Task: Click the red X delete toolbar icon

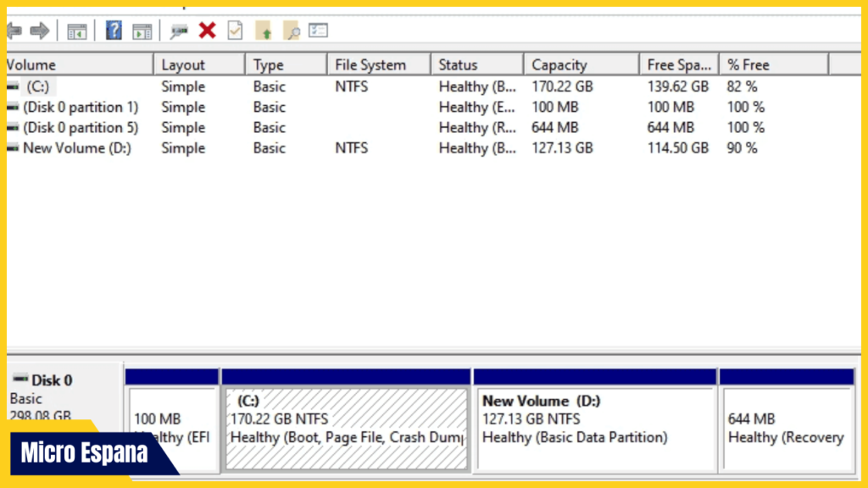Action: tap(206, 30)
